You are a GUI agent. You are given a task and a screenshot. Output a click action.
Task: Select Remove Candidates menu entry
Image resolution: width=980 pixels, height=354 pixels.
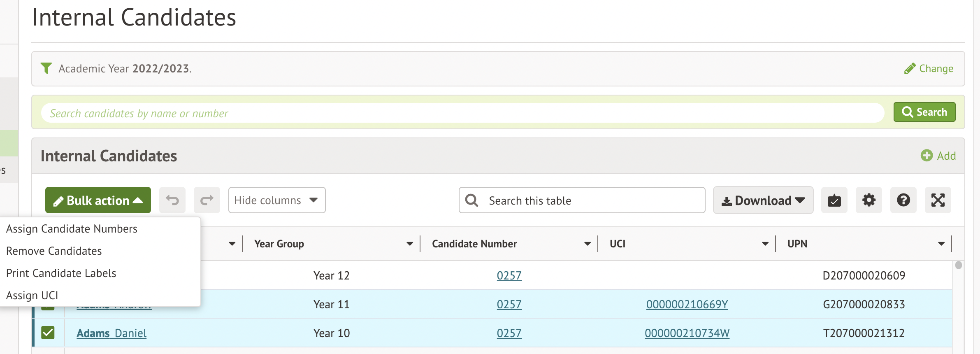54,251
